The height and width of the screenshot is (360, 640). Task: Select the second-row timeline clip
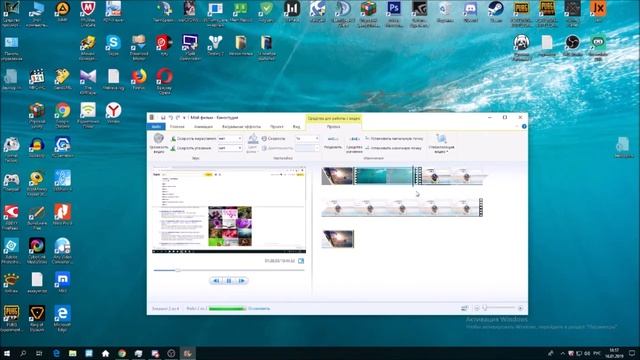[x=402, y=207]
